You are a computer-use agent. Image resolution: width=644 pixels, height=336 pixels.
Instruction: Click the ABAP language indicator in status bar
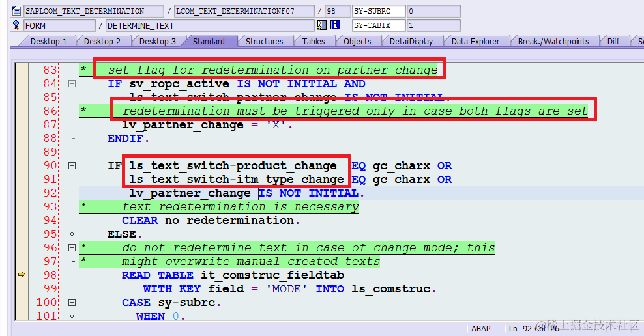(481, 329)
